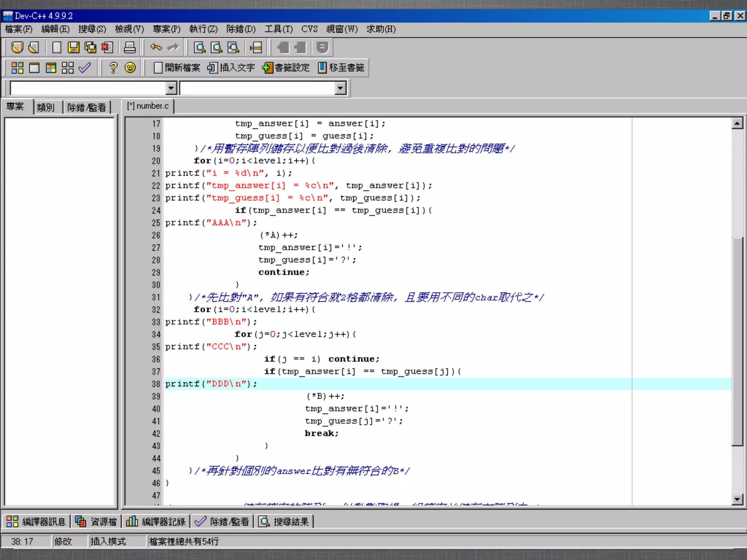Open the 執行(Z) menu

[x=203, y=29]
